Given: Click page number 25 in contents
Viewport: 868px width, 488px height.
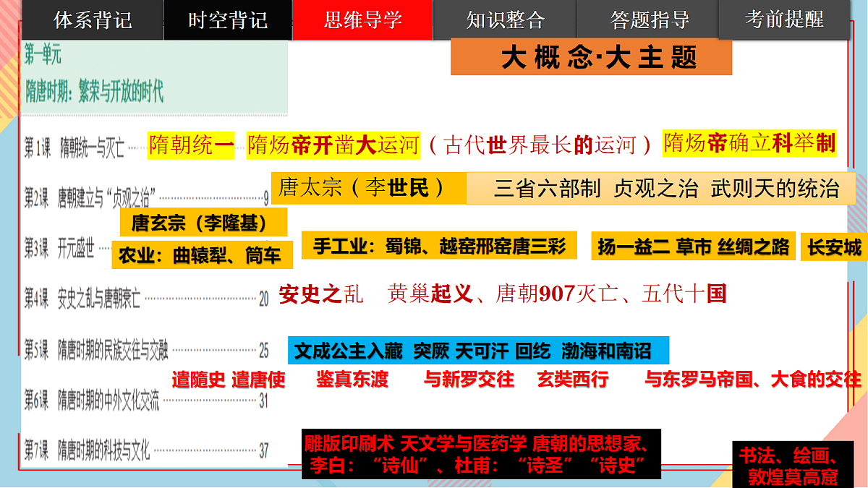Looking at the screenshot, I should click(x=264, y=352).
